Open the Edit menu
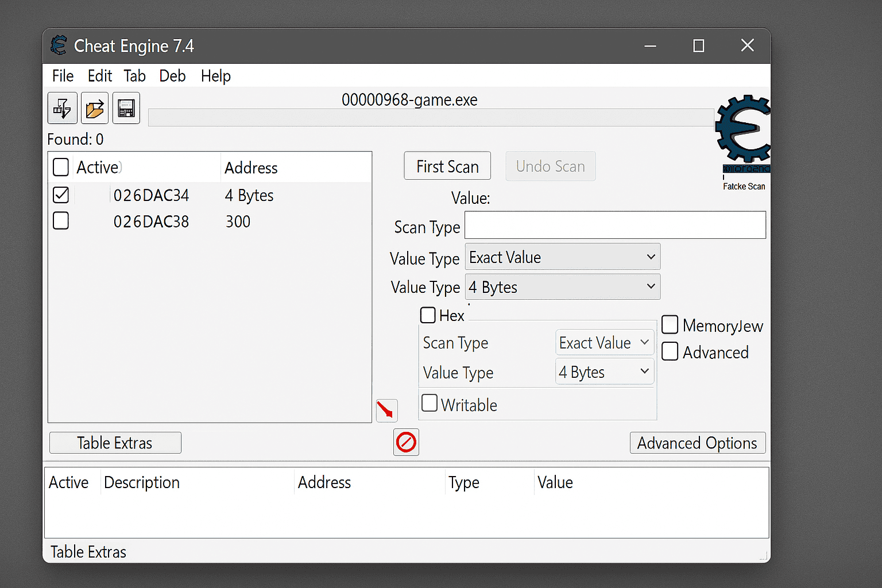Screen dimensions: 882x588 click(x=100, y=76)
